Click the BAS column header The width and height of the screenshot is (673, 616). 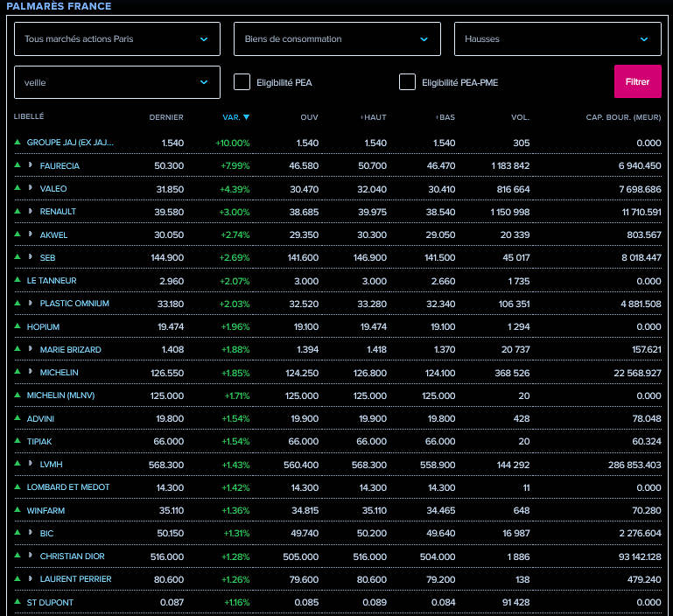click(x=446, y=117)
